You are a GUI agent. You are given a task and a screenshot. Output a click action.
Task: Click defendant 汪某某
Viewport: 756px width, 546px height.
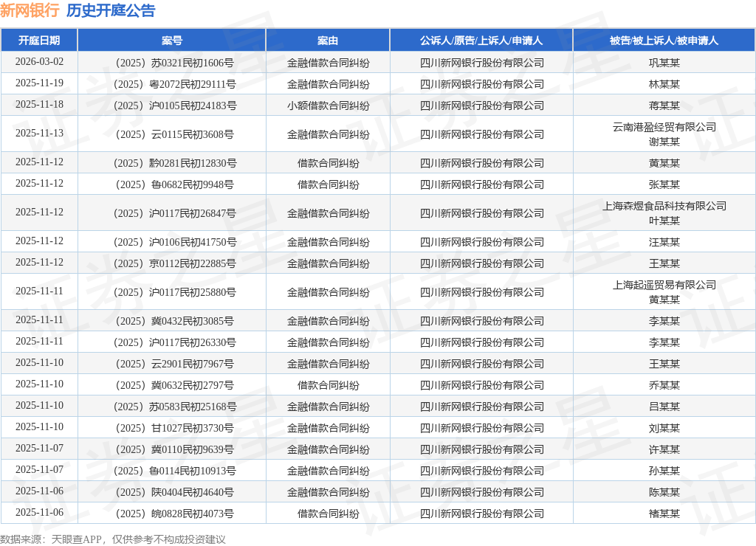664,243
